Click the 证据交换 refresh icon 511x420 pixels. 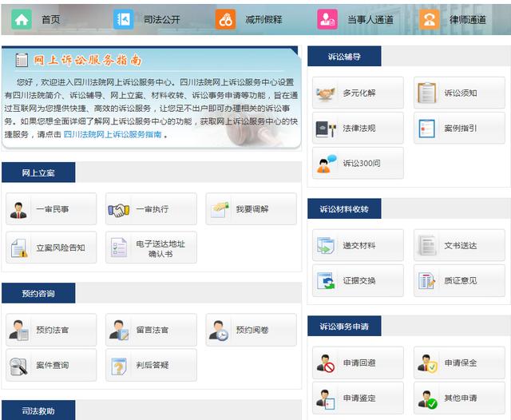[326, 281]
